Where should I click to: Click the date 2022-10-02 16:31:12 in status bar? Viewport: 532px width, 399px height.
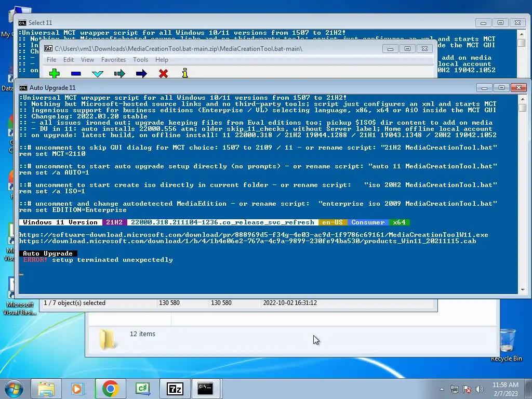pyautogui.click(x=290, y=303)
